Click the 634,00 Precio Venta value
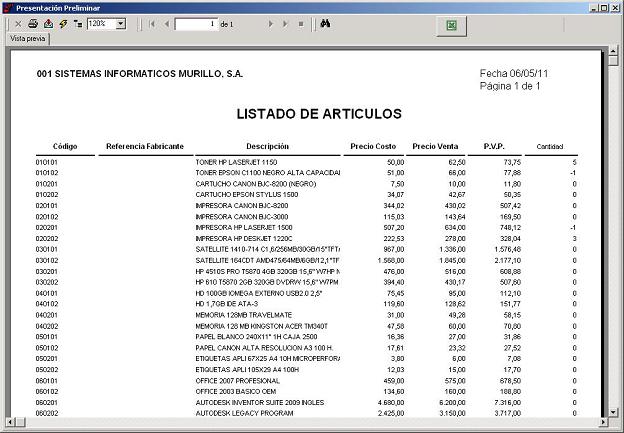The width and height of the screenshot is (624, 433). 455,228
